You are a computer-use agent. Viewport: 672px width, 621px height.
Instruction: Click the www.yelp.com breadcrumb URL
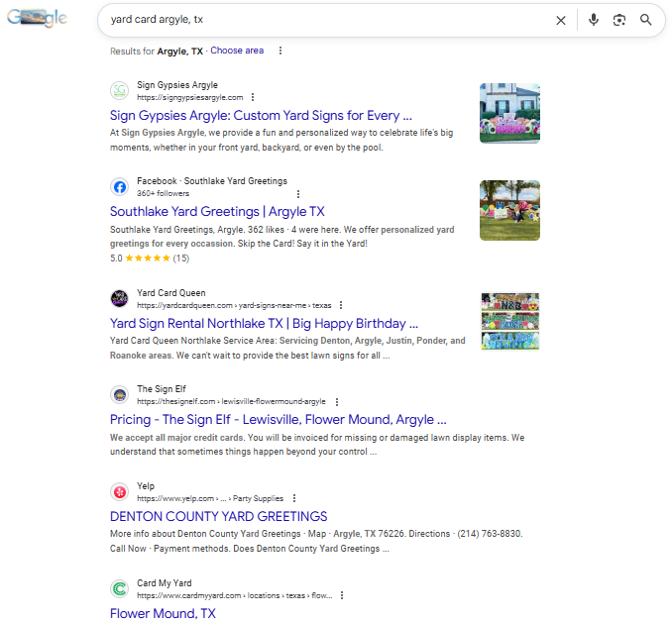click(210, 498)
